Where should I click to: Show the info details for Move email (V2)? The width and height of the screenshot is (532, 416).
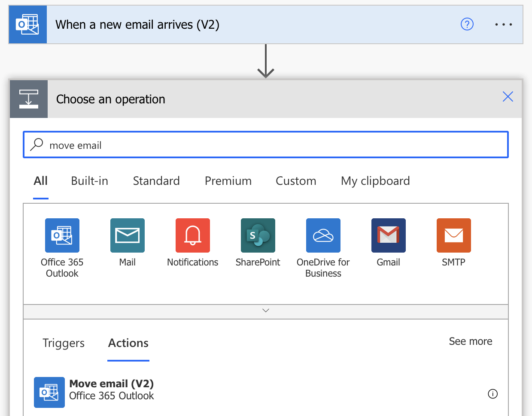click(x=493, y=394)
